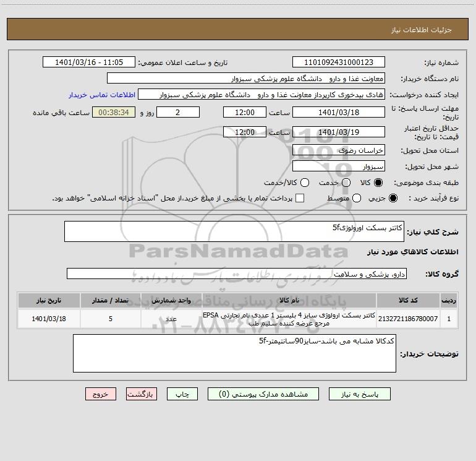Click the چاپ print button

point(182,394)
